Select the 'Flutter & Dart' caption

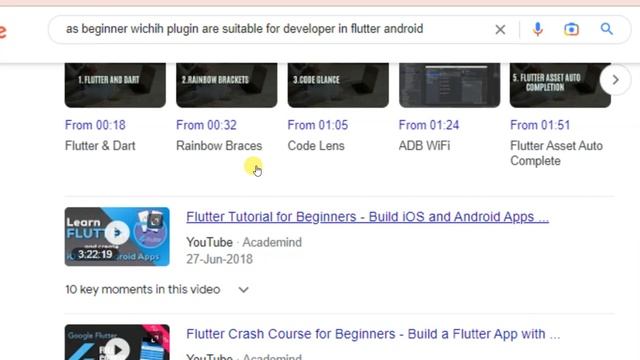click(x=100, y=146)
